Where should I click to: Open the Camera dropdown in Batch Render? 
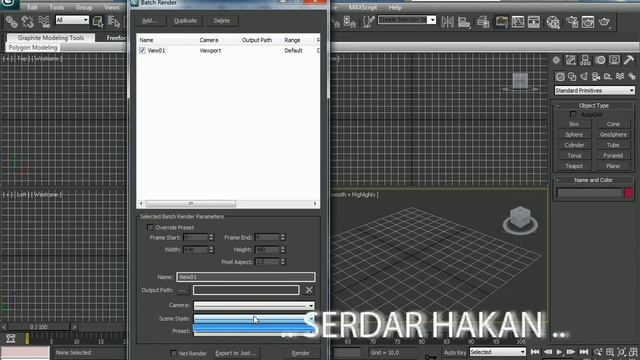254,305
